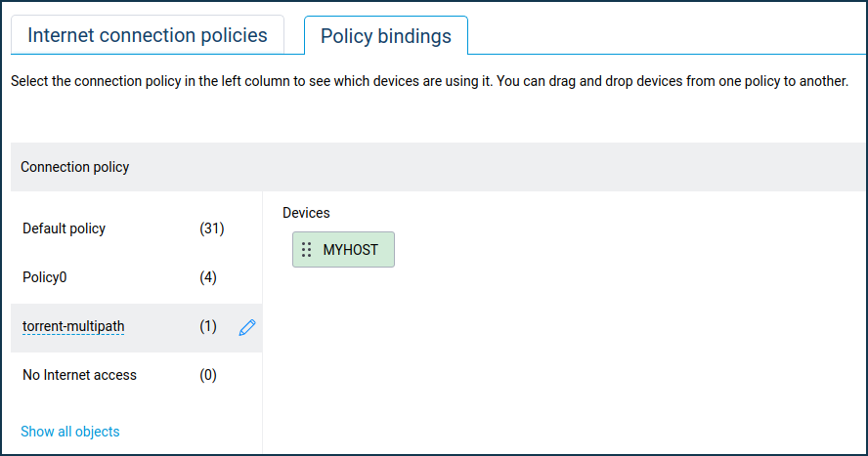Click the underlined torrent-multipath policy name
This screenshot has height=456, width=868.
pos(73,326)
